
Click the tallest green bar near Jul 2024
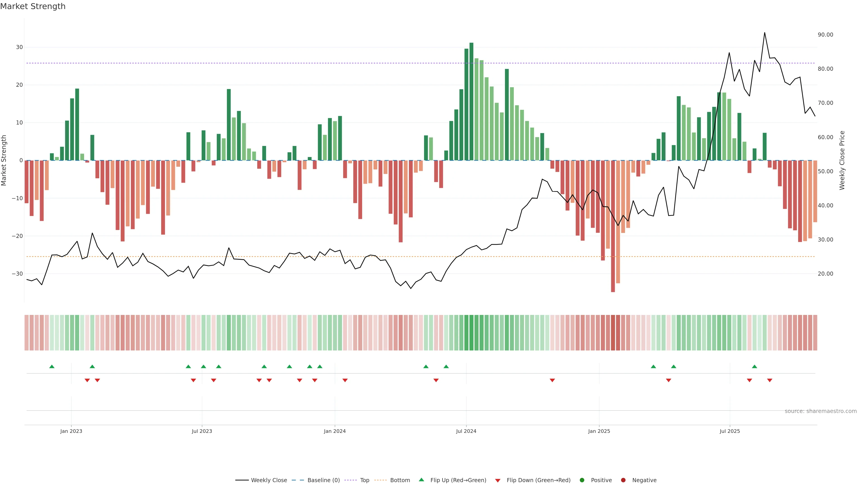(471, 101)
